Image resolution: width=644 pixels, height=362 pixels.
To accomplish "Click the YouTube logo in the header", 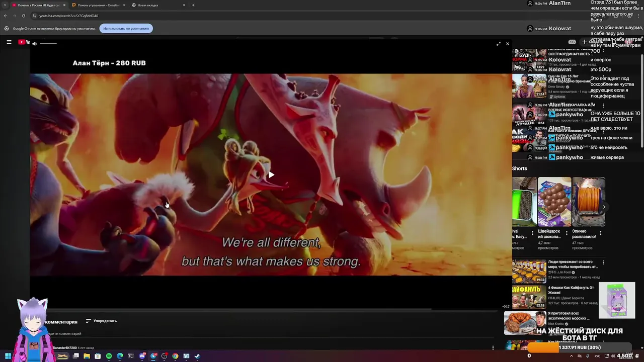I will (24, 42).
